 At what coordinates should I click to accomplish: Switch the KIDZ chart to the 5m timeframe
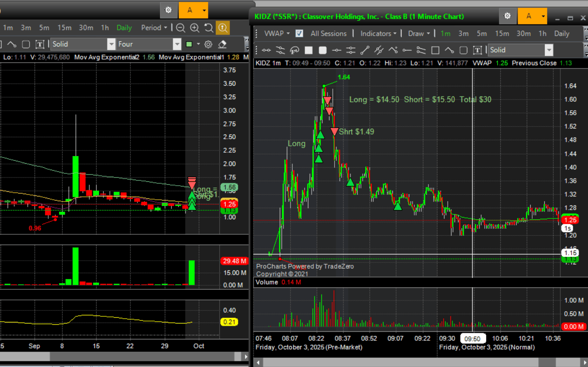coord(481,34)
